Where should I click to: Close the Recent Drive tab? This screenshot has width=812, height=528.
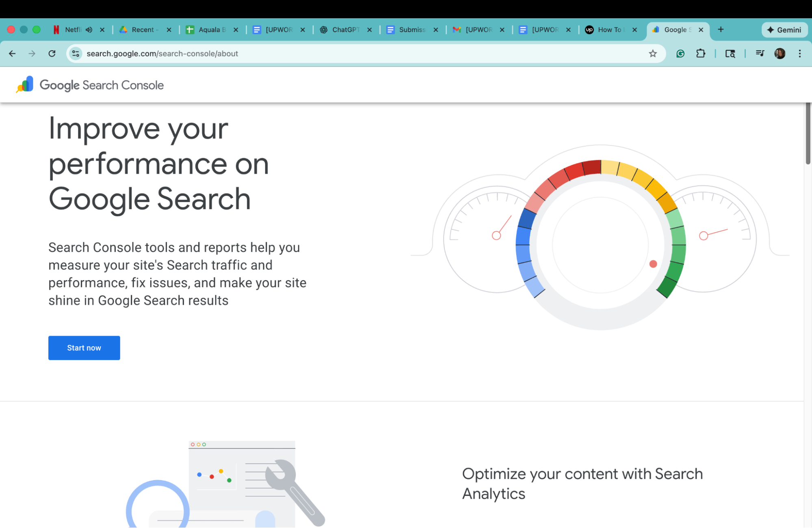click(169, 30)
